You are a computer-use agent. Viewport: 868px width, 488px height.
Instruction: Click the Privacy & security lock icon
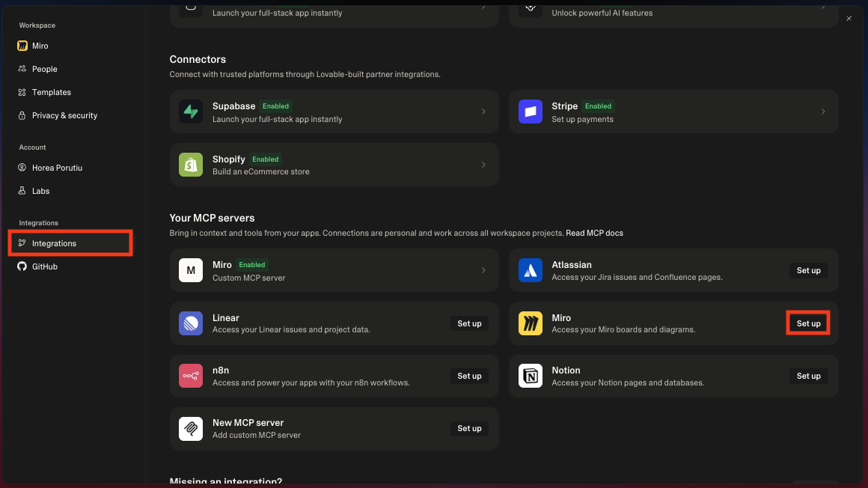22,115
